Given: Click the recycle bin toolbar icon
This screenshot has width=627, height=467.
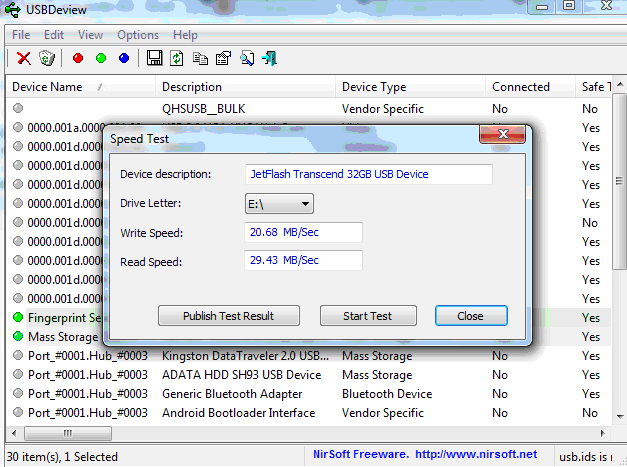Looking at the screenshot, I should coord(46,59).
